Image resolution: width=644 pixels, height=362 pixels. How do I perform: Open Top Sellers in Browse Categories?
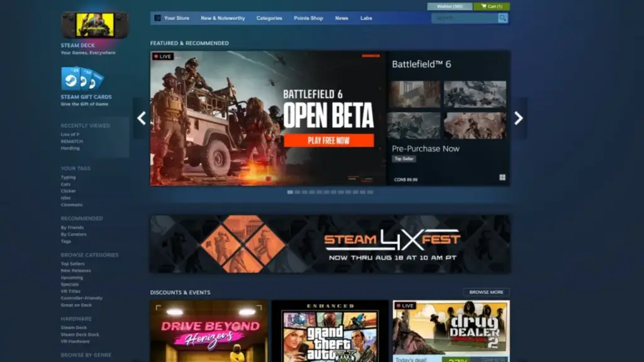(72, 264)
